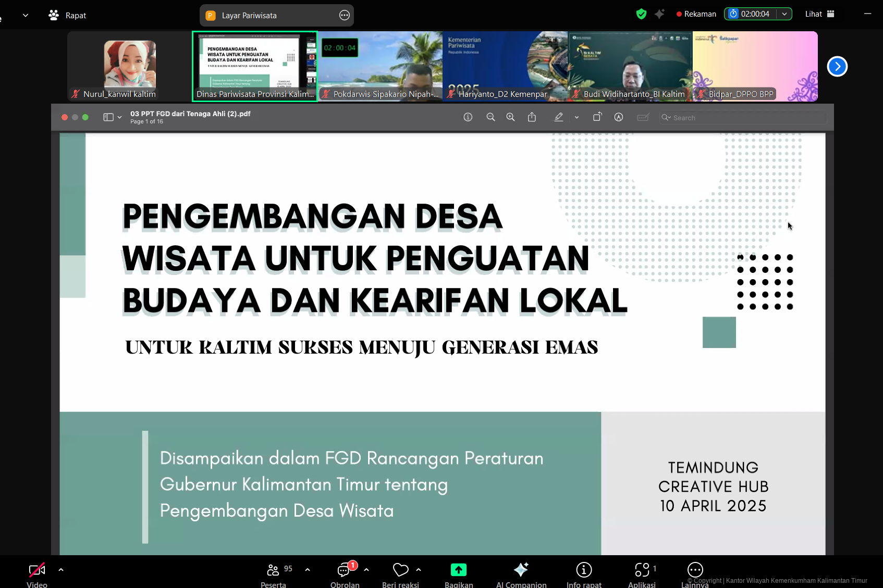Open the markup tool options chevron
Screen dimensions: 883x588
pyautogui.click(x=577, y=117)
